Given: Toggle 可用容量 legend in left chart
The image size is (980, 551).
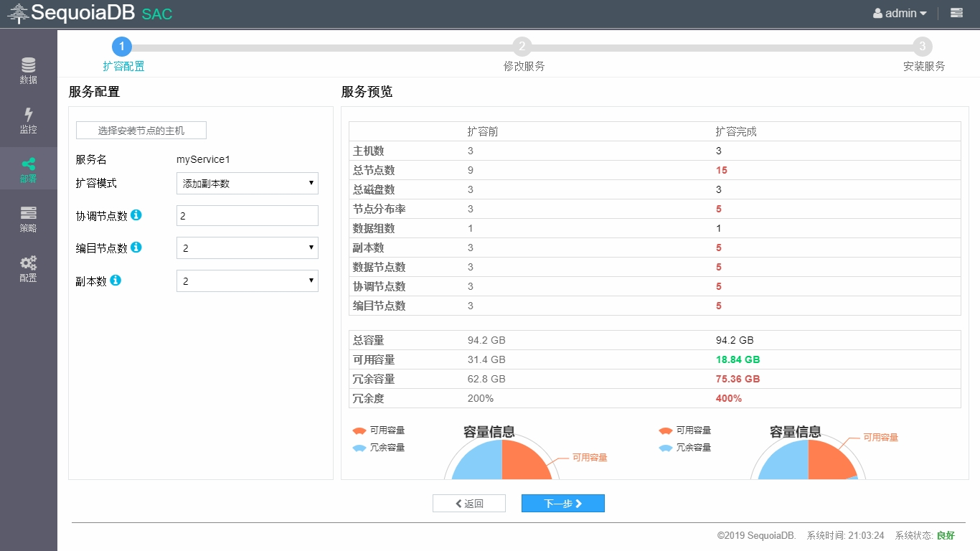Looking at the screenshot, I should (379, 430).
